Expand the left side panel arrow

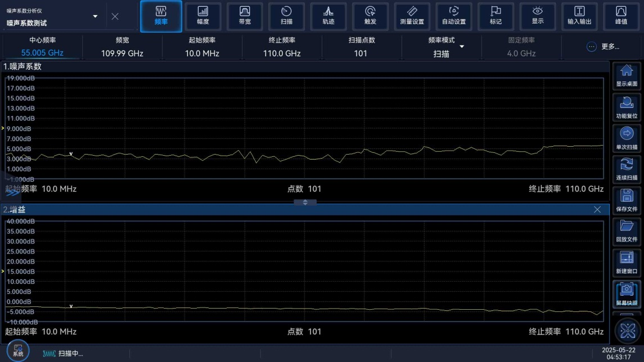click(12, 192)
